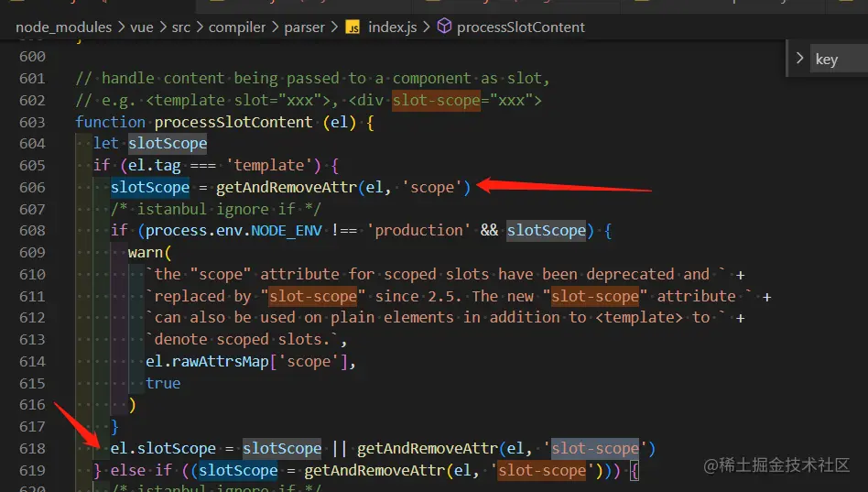Select line number 601 in the gutter
This screenshot has width=868, height=492.
(32, 78)
